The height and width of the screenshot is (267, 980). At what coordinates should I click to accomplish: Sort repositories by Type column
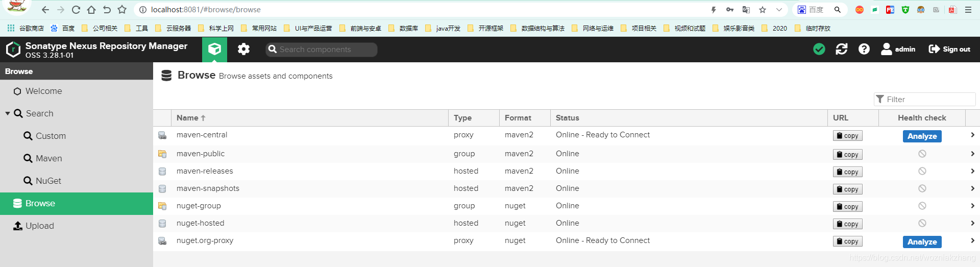pos(474,118)
